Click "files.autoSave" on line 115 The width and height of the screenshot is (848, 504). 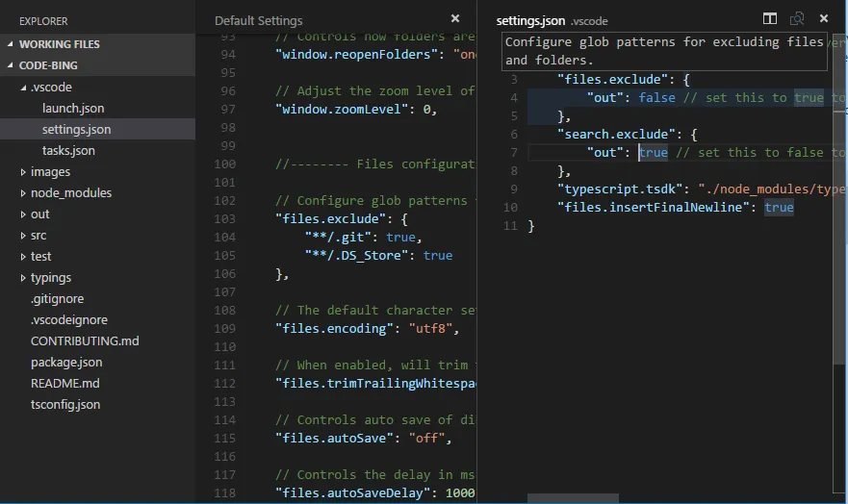[334, 438]
